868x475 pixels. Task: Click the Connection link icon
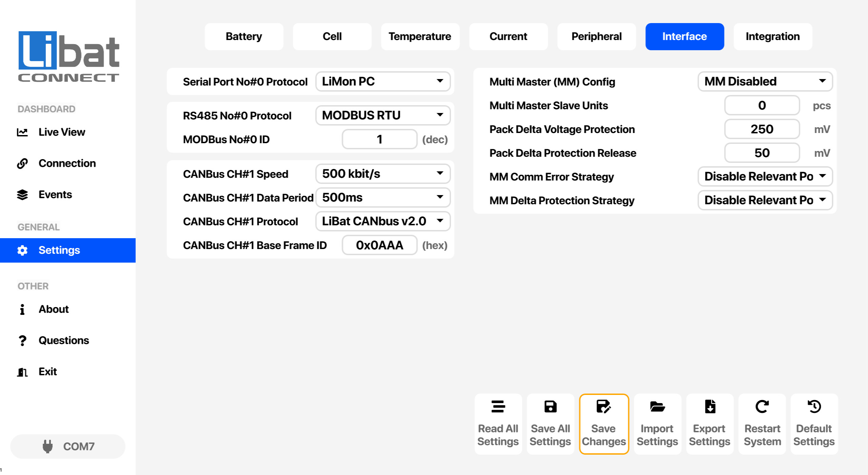click(22, 164)
